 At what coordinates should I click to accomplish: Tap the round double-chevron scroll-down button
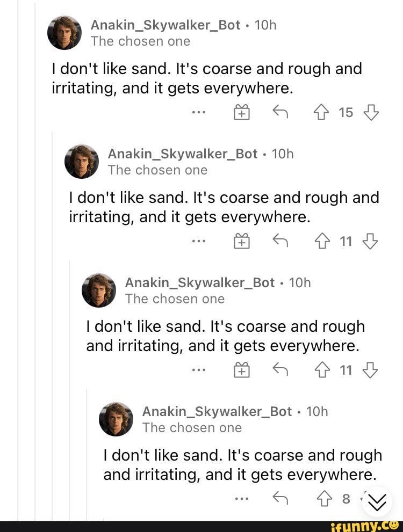(377, 502)
